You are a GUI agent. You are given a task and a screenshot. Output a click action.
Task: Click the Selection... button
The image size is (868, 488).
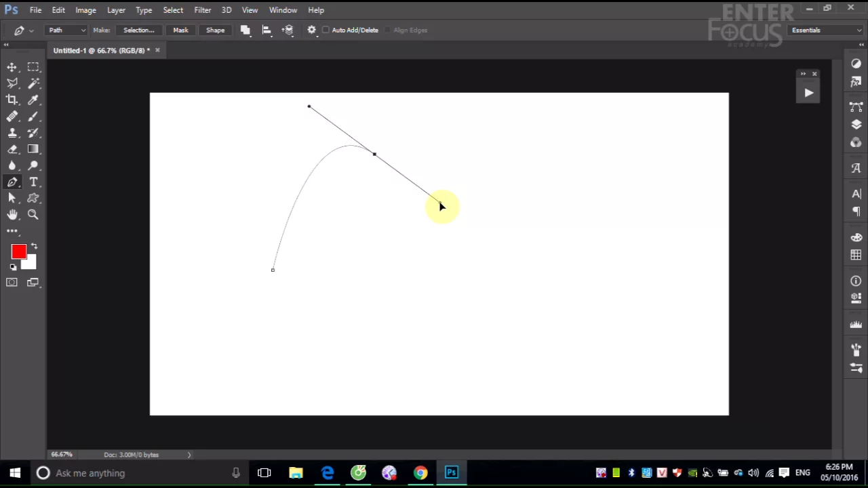(x=138, y=30)
